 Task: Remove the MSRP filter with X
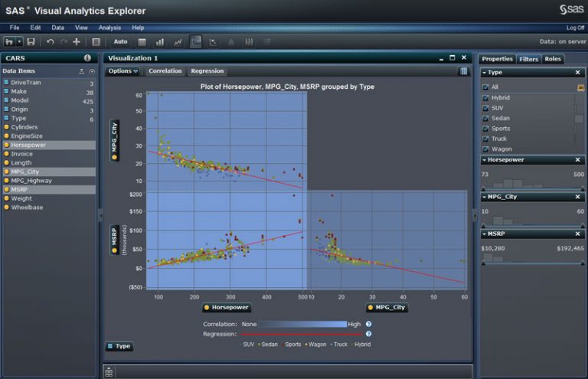[577, 234]
